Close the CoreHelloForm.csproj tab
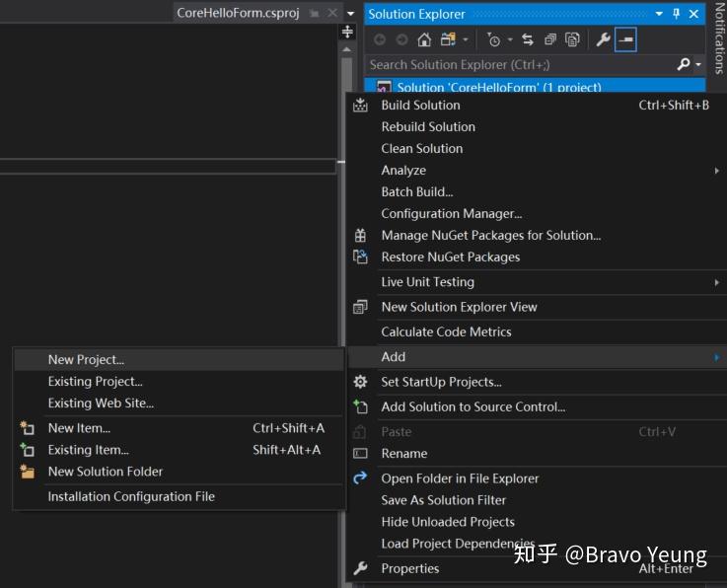 point(332,13)
